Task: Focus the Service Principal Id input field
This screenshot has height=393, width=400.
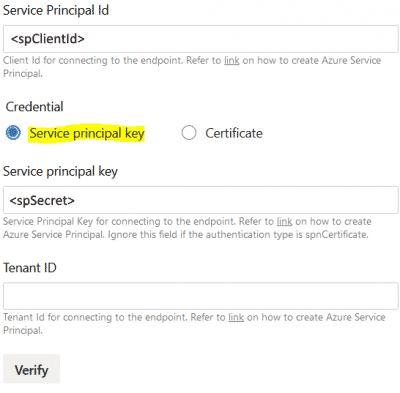Action: [x=201, y=39]
